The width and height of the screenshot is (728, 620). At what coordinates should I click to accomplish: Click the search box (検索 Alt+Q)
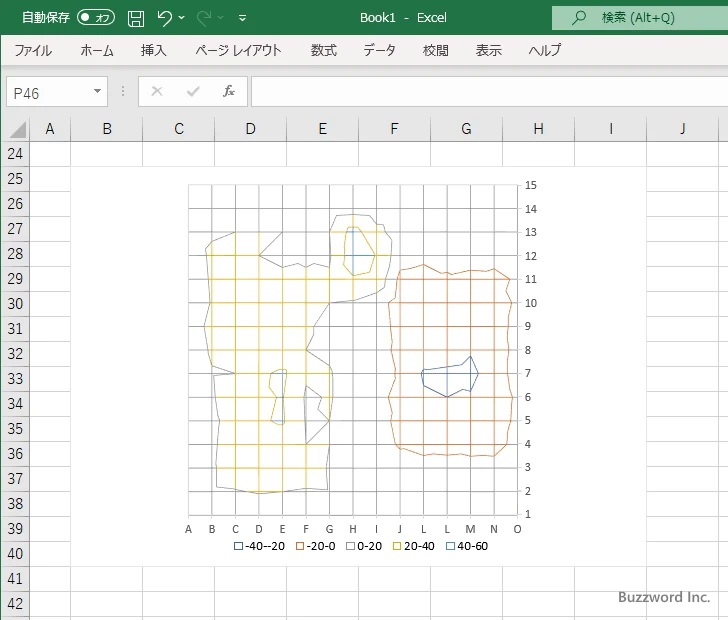pyautogui.click(x=640, y=18)
